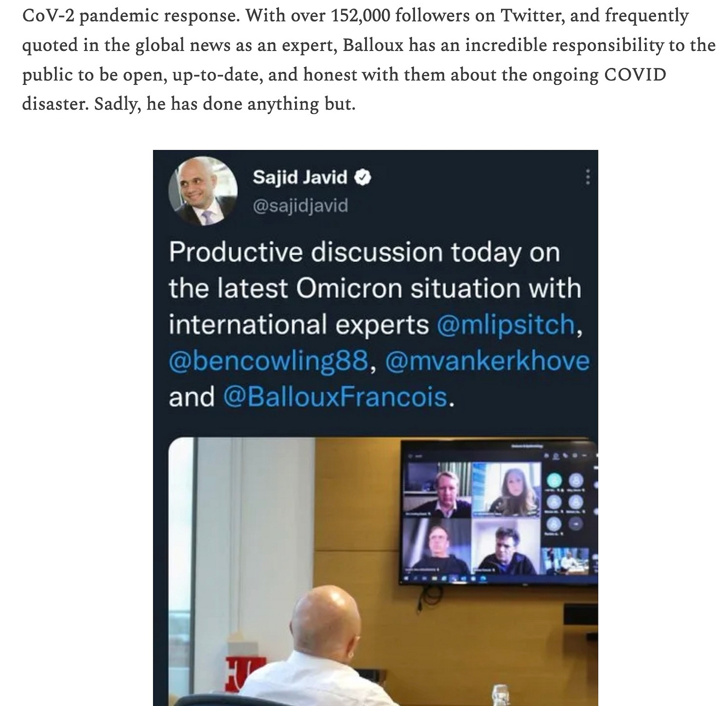Screen dimensions: 728x706
Task: Open the @bencowling88 mention
Action: click(x=268, y=360)
